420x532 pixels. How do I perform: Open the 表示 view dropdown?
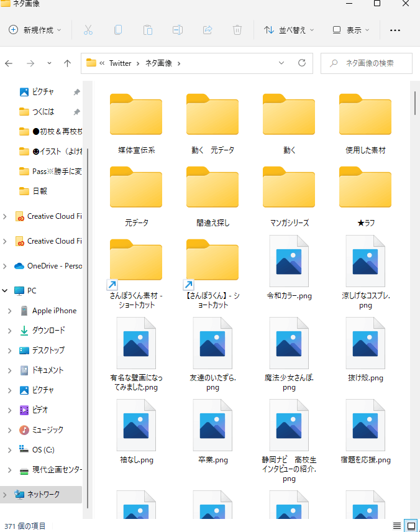click(351, 30)
